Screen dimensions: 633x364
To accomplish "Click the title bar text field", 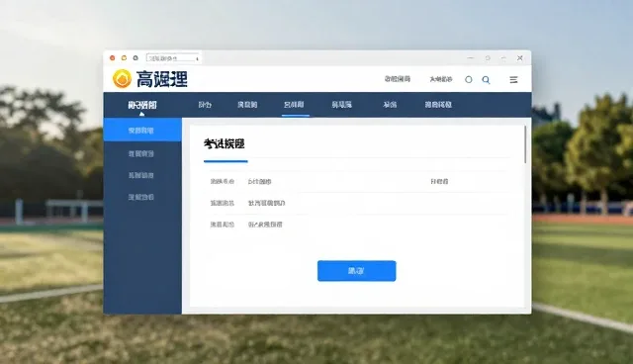I will click(x=173, y=58).
